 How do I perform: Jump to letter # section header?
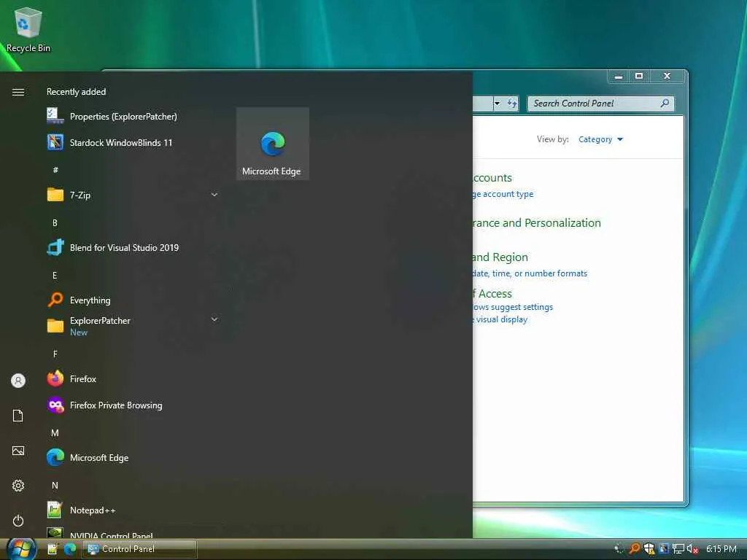tap(55, 170)
